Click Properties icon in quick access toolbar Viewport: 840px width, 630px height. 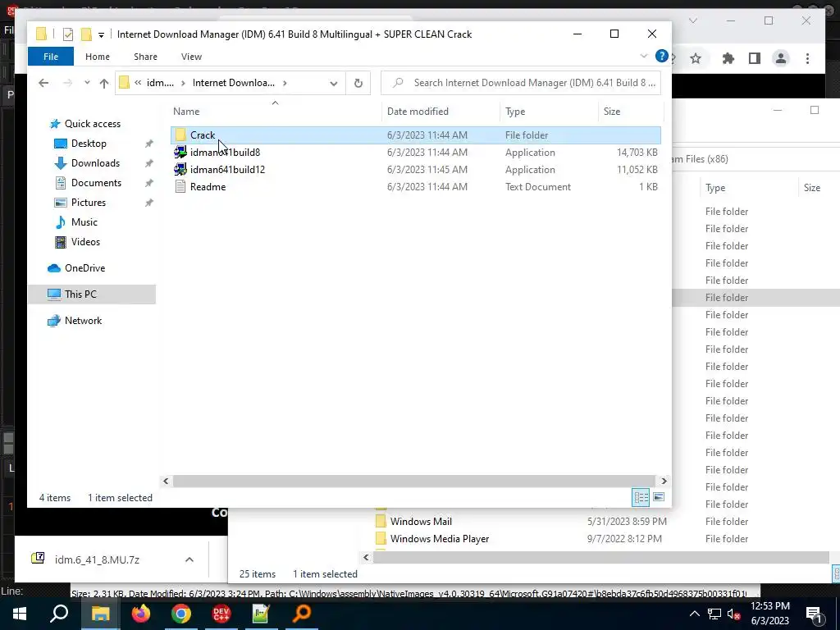tap(68, 34)
